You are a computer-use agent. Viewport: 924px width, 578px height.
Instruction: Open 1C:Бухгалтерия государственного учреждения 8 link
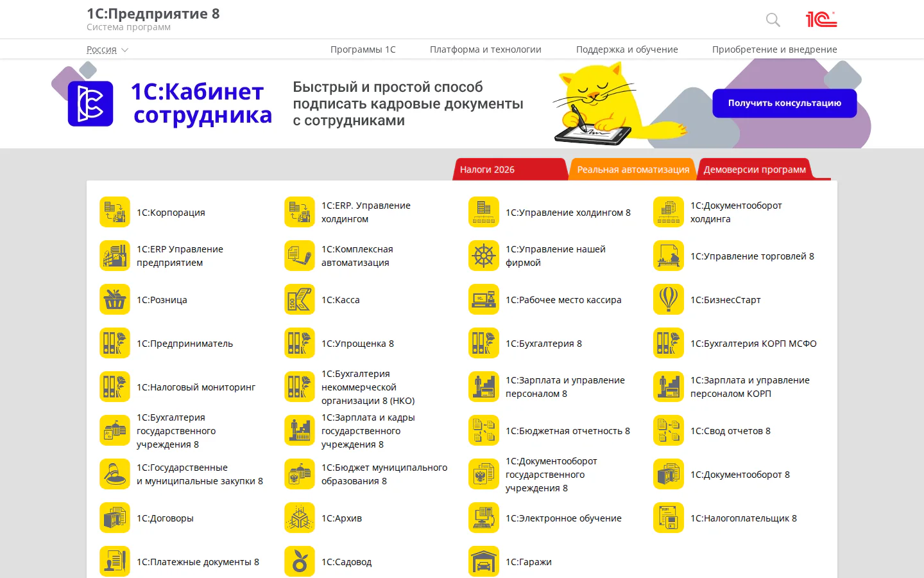point(176,430)
